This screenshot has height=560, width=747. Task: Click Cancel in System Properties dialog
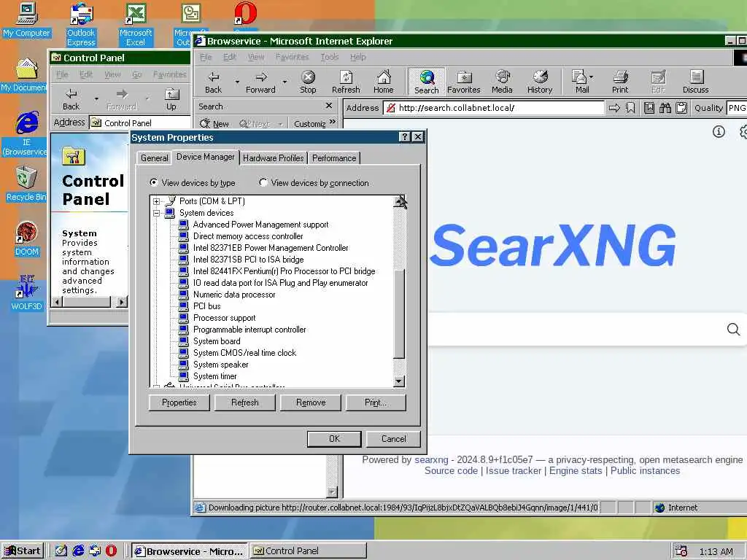(393, 438)
